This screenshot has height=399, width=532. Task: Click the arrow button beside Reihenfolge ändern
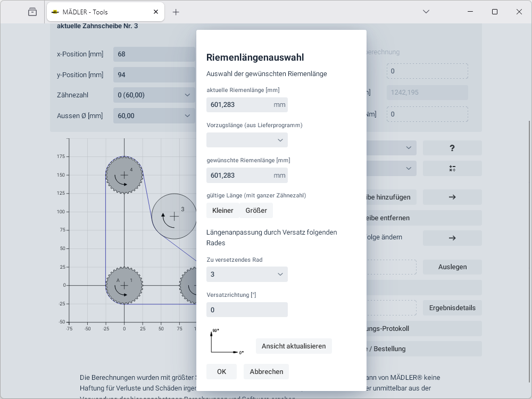click(452, 238)
